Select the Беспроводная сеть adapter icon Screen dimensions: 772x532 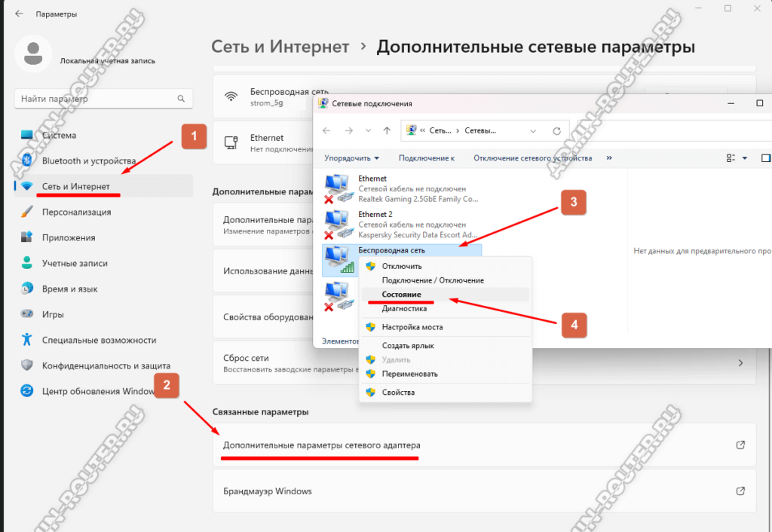coord(338,260)
